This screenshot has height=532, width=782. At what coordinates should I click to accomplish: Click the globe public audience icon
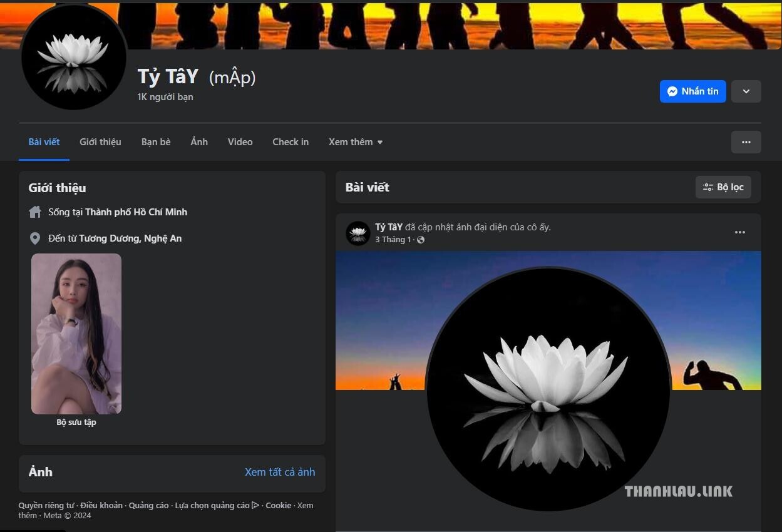[421, 240]
